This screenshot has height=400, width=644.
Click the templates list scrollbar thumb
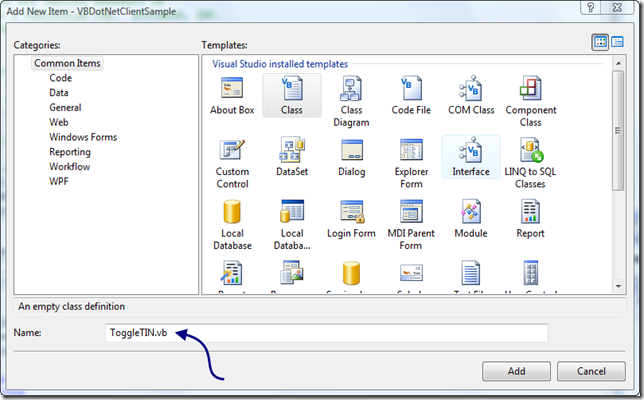click(618, 131)
